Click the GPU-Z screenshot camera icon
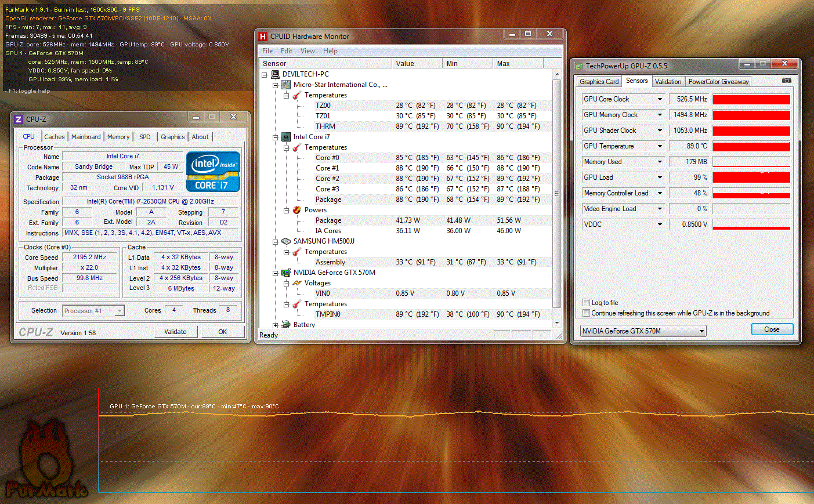The image size is (814, 504). (786, 81)
